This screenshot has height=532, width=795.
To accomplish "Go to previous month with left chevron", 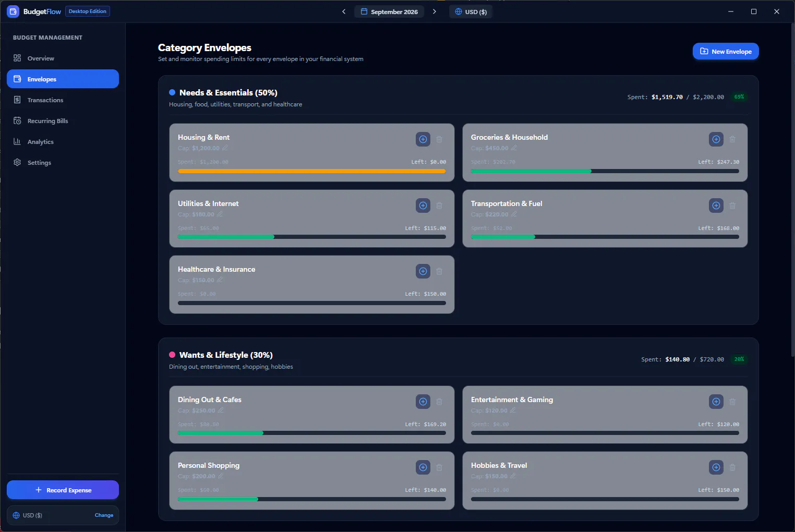I will click(x=344, y=11).
